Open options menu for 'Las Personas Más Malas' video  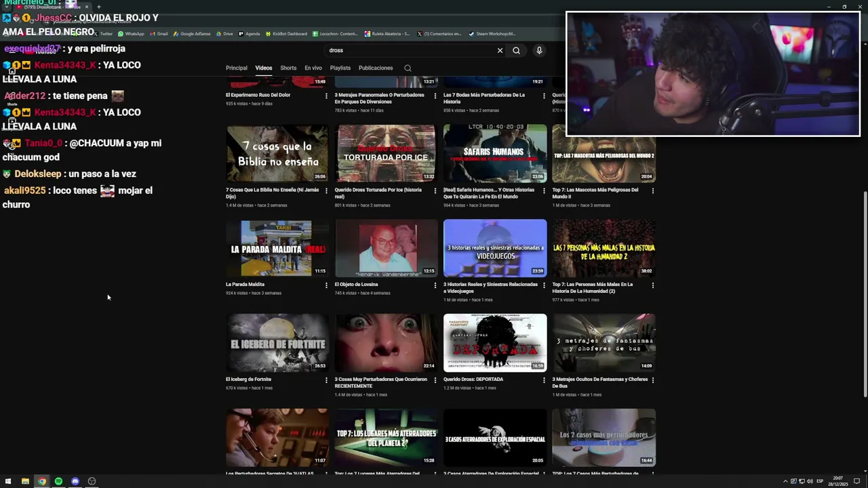pyautogui.click(x=653, y=285)
